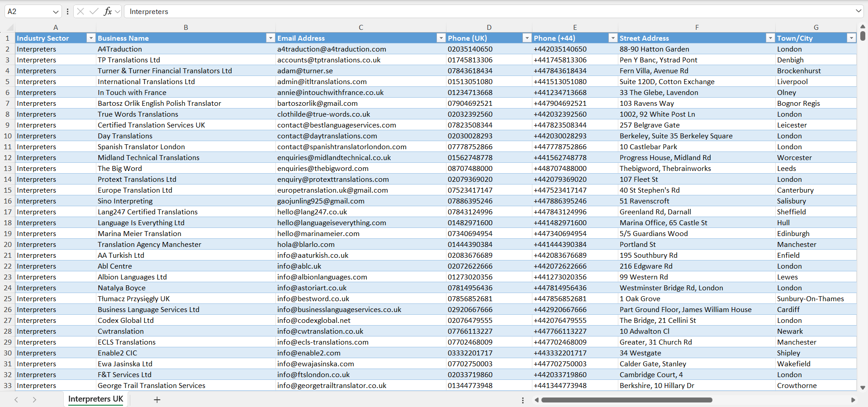
Task: Open Street Address filter dropdown
Action: coord(770,38)
